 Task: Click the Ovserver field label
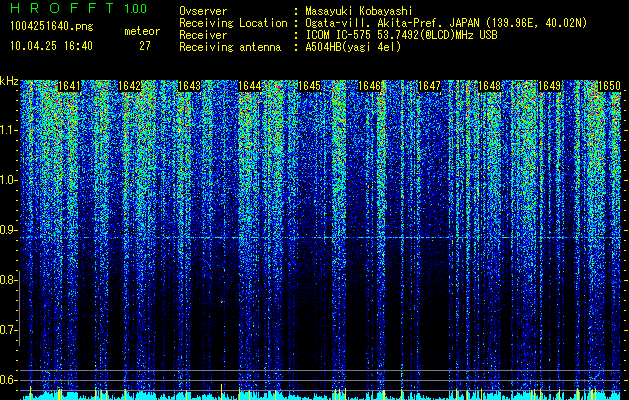click(x=203, y=11)
